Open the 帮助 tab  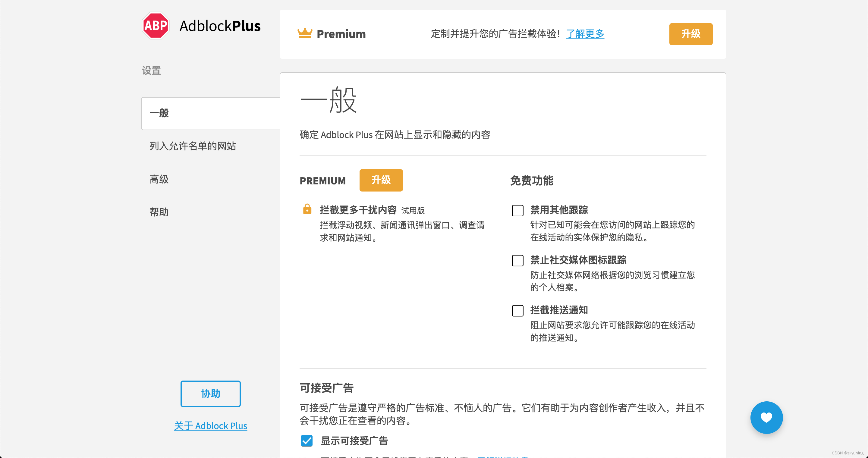[159, 212]
